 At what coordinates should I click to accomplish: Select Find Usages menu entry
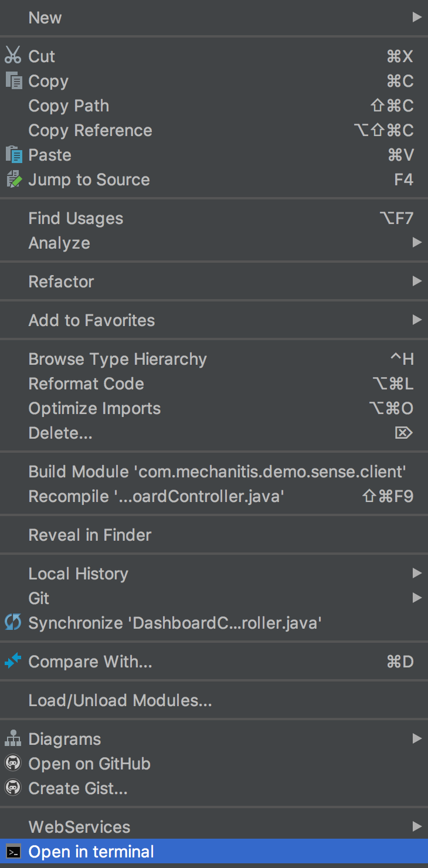pos(214,218)
